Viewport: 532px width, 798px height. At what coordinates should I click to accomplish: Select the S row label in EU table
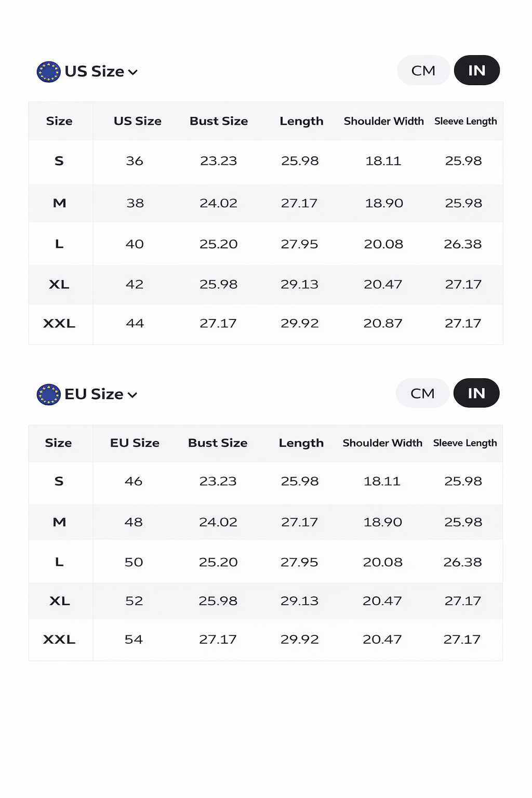tap(59, 481)
